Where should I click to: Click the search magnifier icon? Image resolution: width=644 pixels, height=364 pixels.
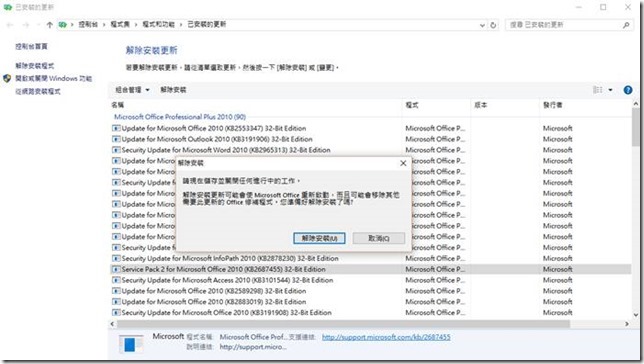626,25
